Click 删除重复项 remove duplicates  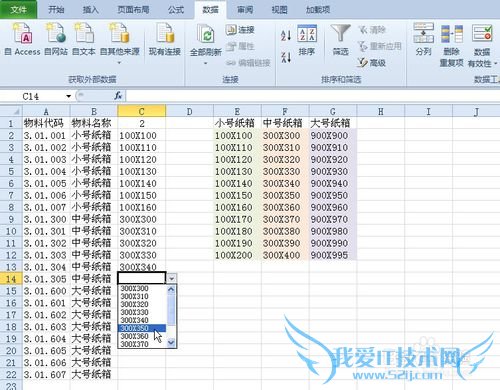point(452,45)
